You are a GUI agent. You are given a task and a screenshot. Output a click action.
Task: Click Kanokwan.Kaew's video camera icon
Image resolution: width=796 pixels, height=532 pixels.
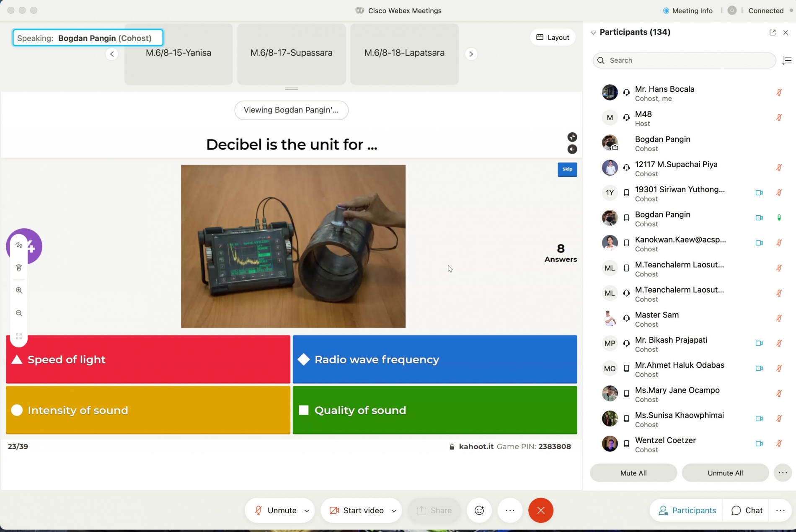[759, 243]
